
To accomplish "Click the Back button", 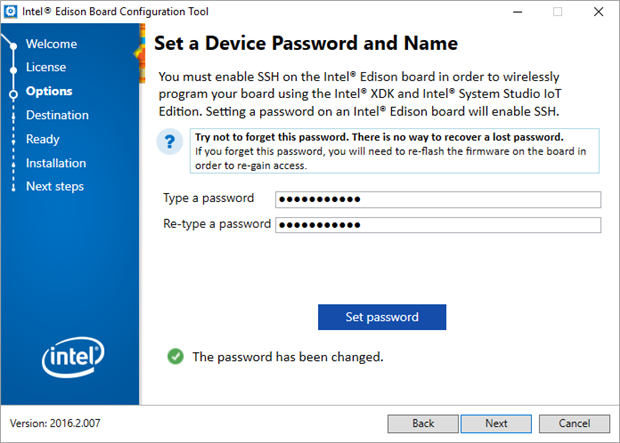I will pos(423,423).
